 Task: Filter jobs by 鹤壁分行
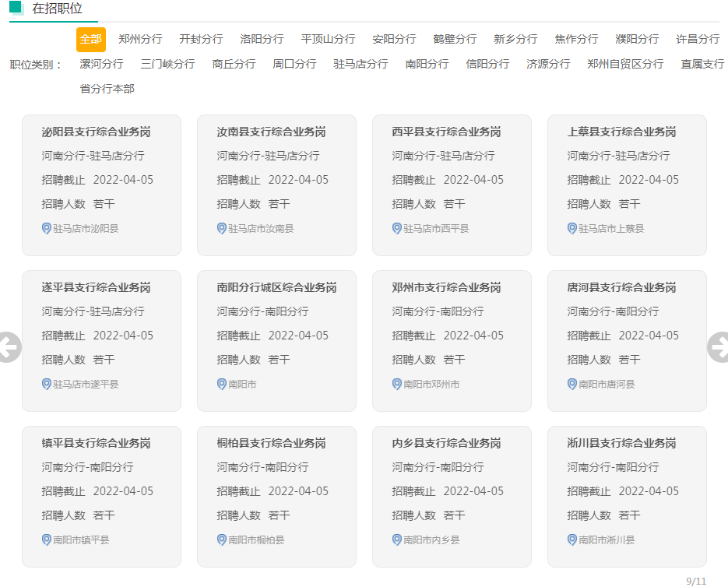pos(455,39)
